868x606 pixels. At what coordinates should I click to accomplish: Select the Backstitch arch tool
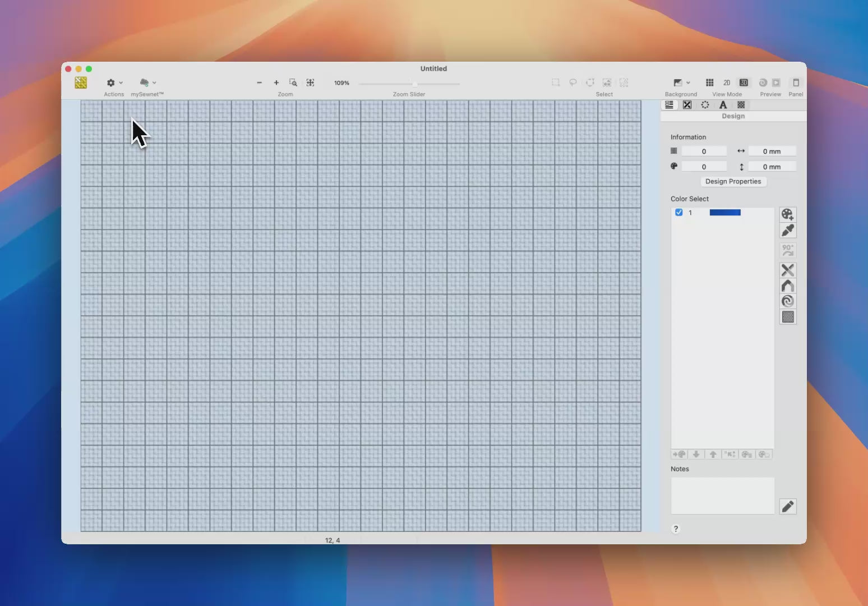point(788,286)
